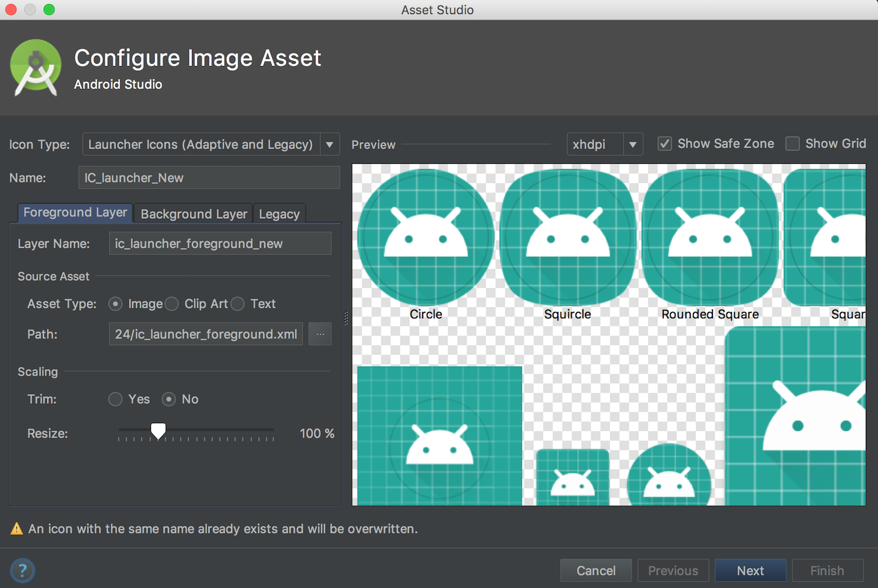Click the Previous button
Image resolution: width=878 pixels, height=588 pixels.
click(x=673, y=570)
